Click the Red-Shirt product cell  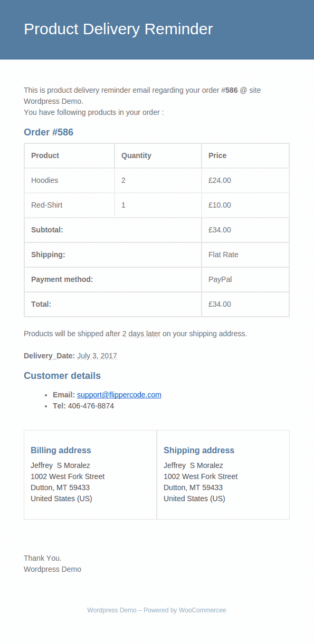point(69,205)
